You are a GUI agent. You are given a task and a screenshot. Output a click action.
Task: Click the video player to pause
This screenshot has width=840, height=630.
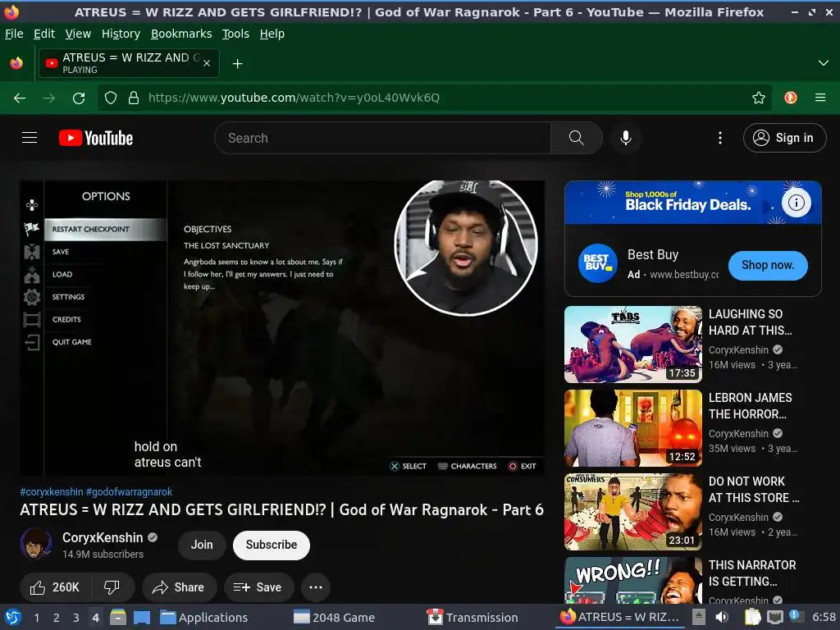[x=282, y=327]
